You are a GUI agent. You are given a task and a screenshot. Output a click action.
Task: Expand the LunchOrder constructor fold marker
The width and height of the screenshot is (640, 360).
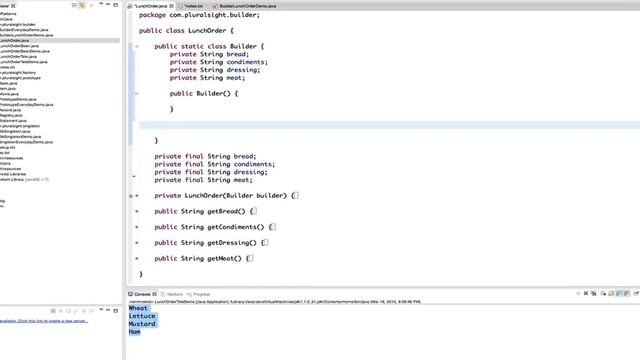point(137,196)
